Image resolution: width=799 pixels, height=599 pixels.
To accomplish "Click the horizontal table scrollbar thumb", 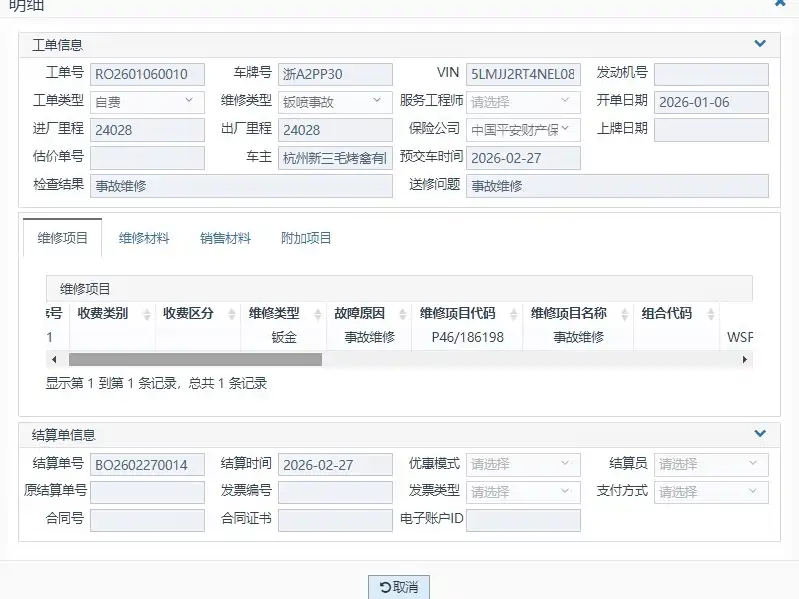I will (195, 360).
